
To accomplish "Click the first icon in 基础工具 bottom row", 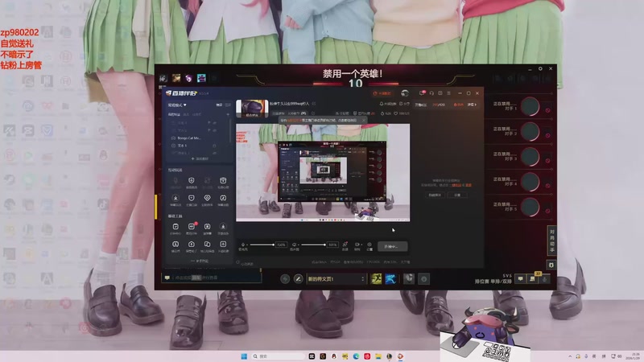I will (175, 245).
